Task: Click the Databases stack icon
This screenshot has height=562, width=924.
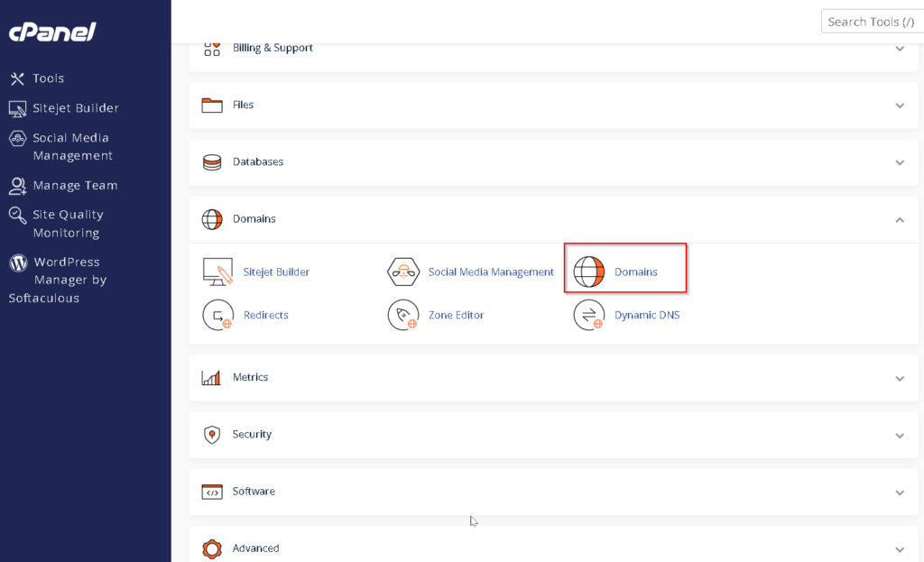Action: [212, 162]
